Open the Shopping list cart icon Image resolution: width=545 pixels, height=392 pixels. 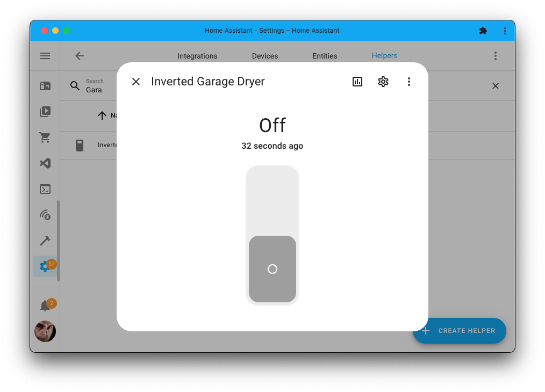[45, 137]
